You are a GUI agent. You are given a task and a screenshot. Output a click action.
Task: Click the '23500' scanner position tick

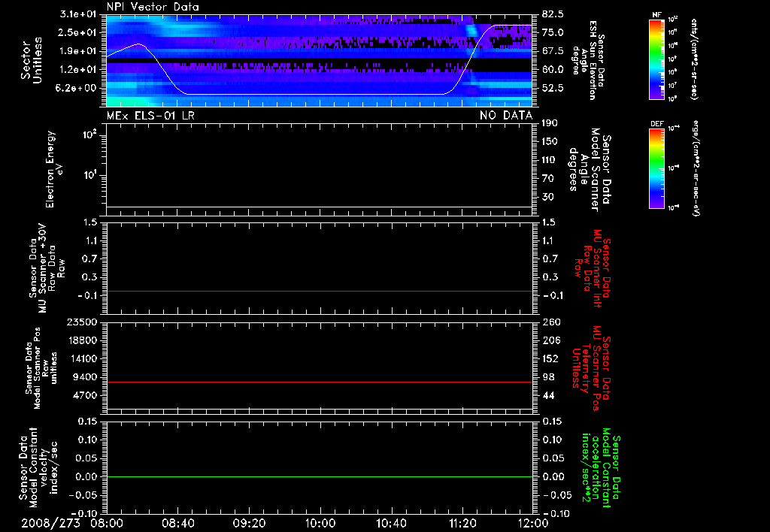pos(83,322)
